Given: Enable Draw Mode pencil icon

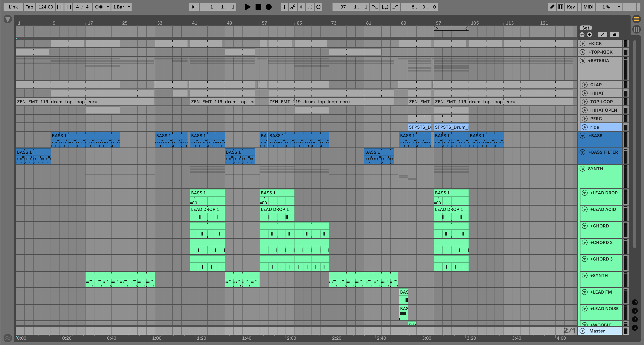Looking at the screenshot, I should coord(552,7).
